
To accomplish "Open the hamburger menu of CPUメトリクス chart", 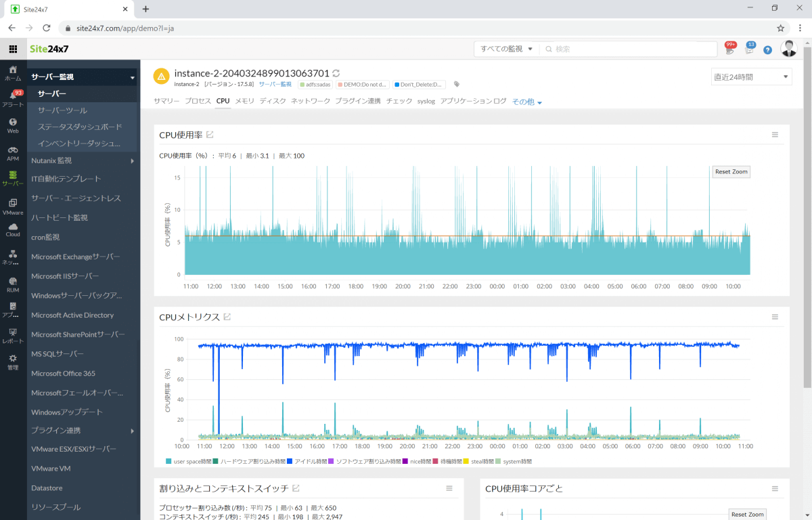I will (775, 317).
